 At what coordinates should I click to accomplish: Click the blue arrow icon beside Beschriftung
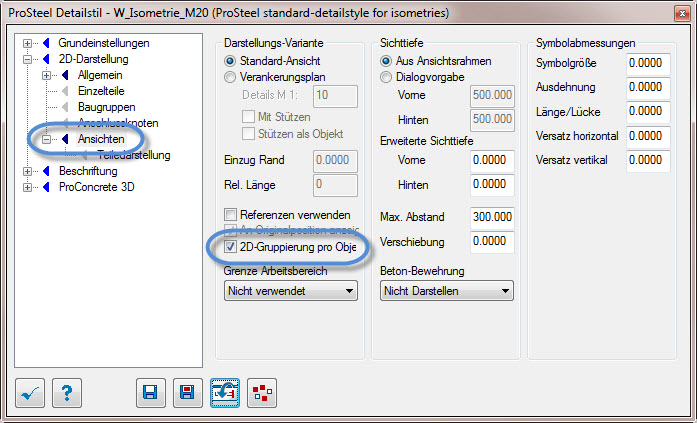pyautogui.click(x=46, y=172)
